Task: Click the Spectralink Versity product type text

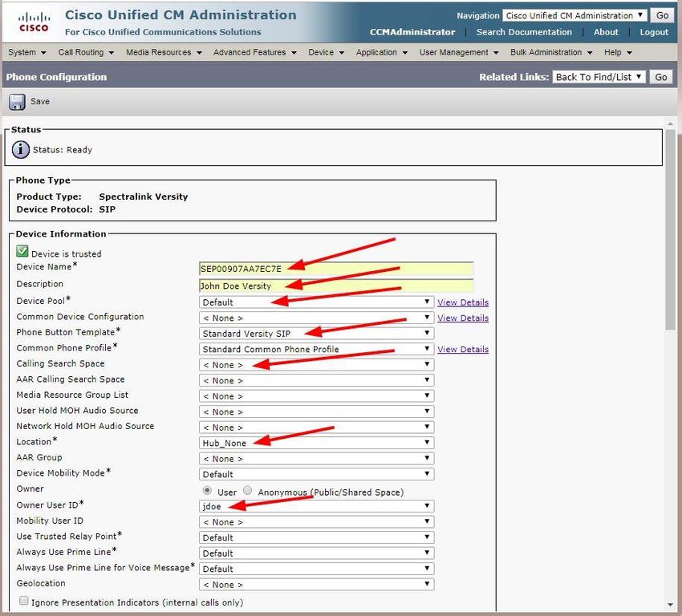Action: 144,197
